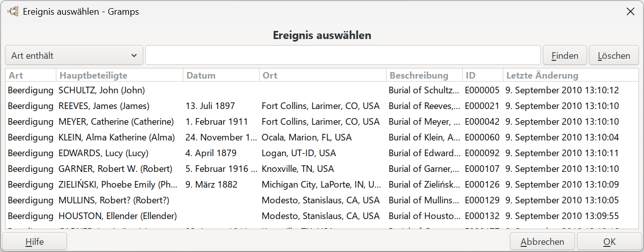Screen dimensions: 644x252
Task: Click Fort Collins place in REEVES row
Action: pos(320,106)
